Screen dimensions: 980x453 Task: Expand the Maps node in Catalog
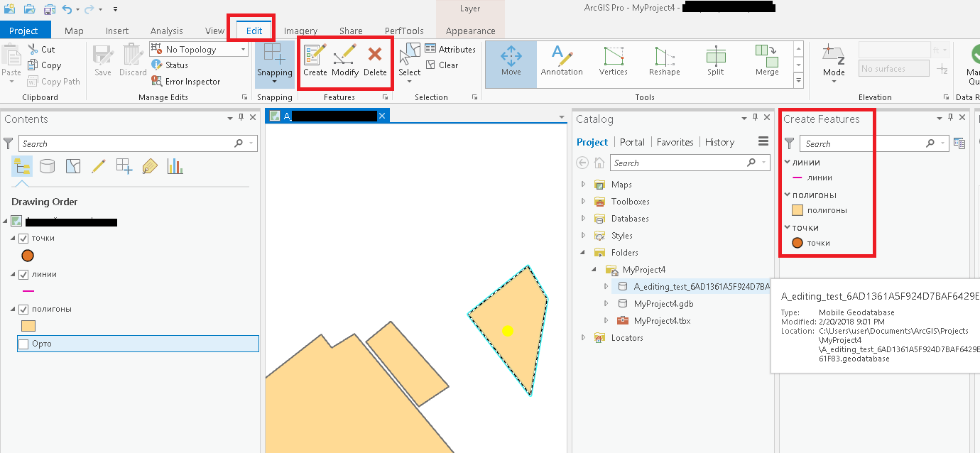(584, 185)
